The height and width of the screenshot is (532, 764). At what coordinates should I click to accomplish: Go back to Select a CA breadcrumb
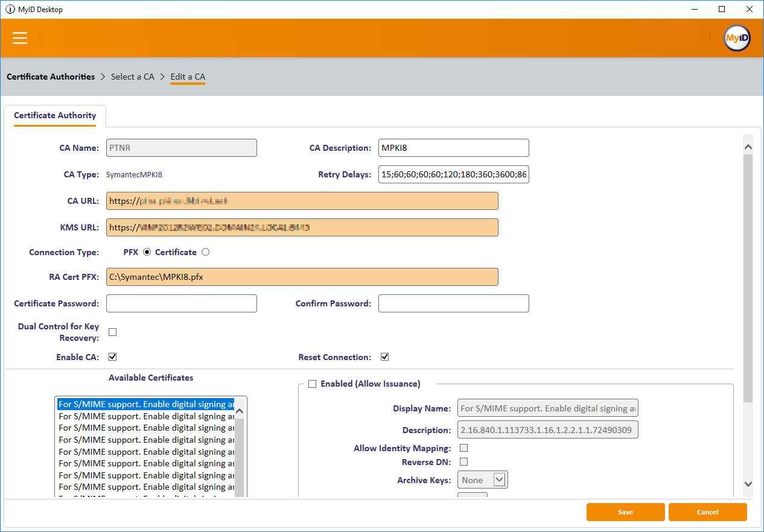[133, 77]
